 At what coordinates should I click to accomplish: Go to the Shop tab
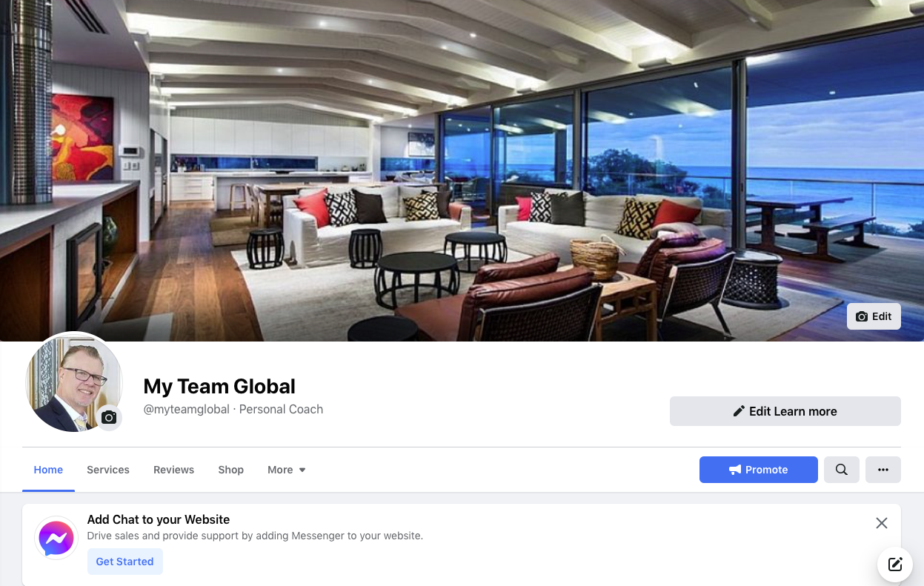coord(231,470)
